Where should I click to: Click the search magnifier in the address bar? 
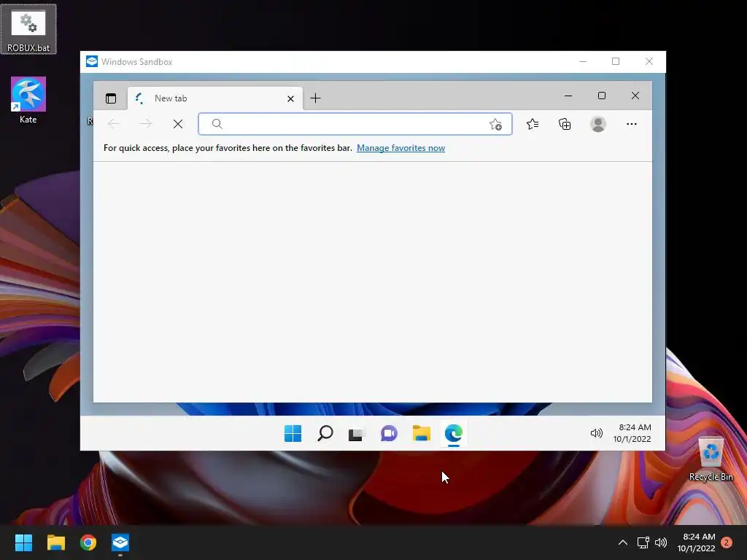click(217, 124)
